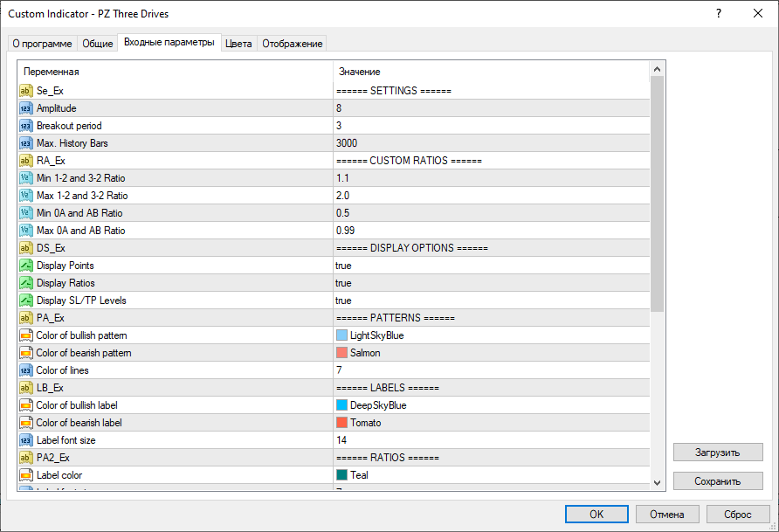
Task: Toggle the Display SL/TP Levels value
Action: [343, 301]
